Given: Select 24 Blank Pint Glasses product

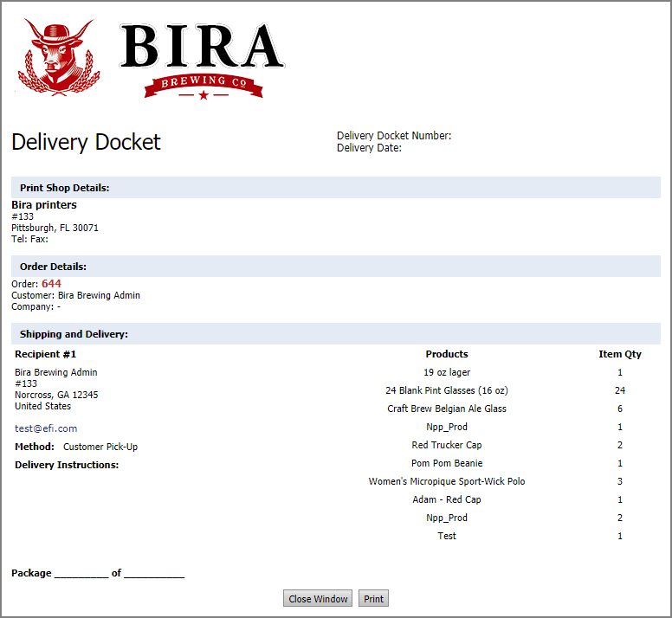Looking at the screenshot, I should [447, 390].
